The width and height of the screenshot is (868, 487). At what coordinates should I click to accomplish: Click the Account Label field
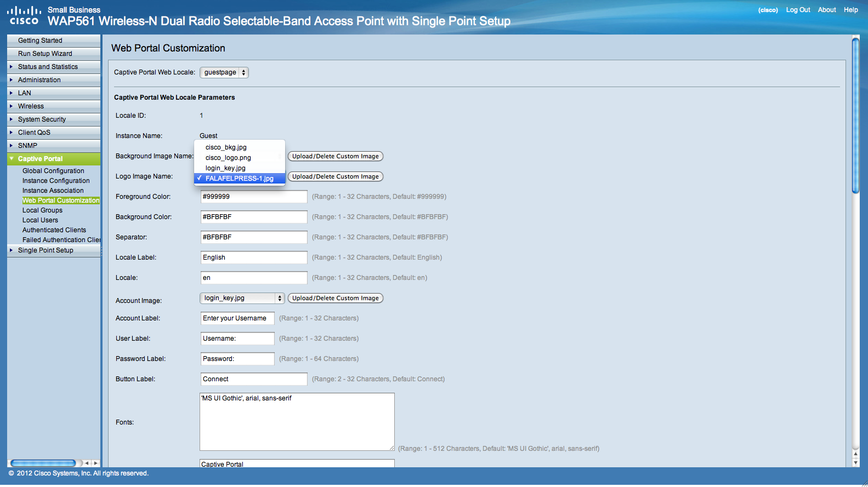pos(237,318)
